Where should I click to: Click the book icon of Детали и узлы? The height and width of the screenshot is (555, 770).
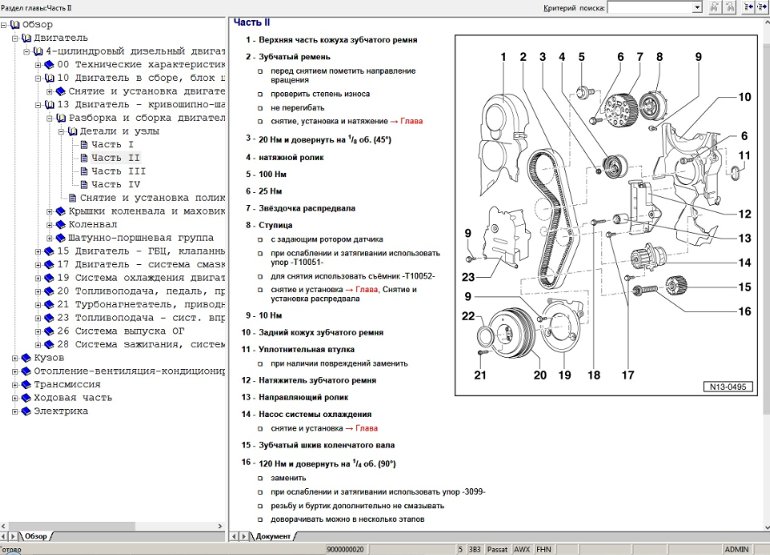72,131
